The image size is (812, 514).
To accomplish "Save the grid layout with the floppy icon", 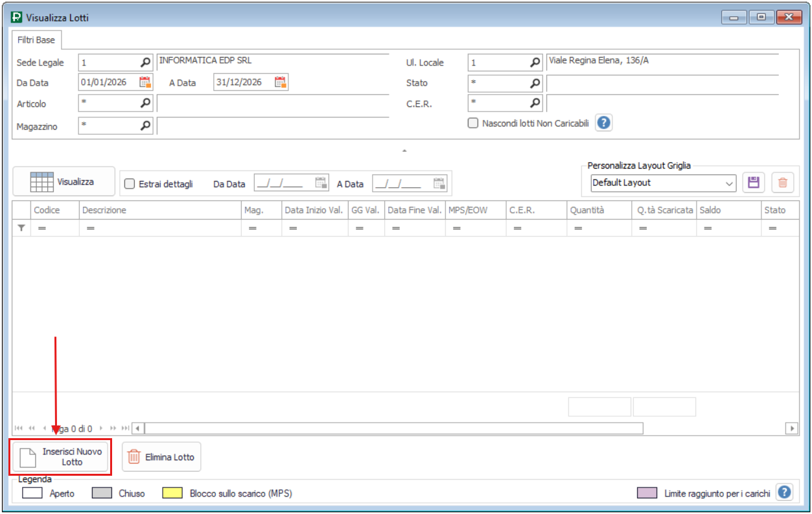I will point(753,183).
